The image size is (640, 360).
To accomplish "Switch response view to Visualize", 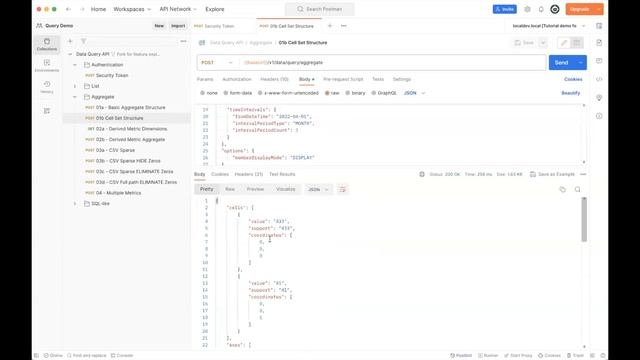I will coord(285,189).
